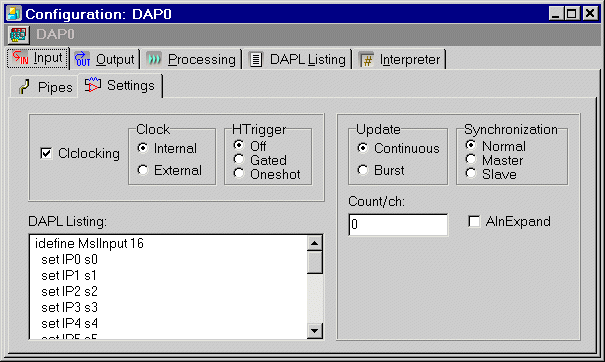The image size is (605, 362).
Task: Click the 'set IP1 s1' line
Action: coord(69,276)
